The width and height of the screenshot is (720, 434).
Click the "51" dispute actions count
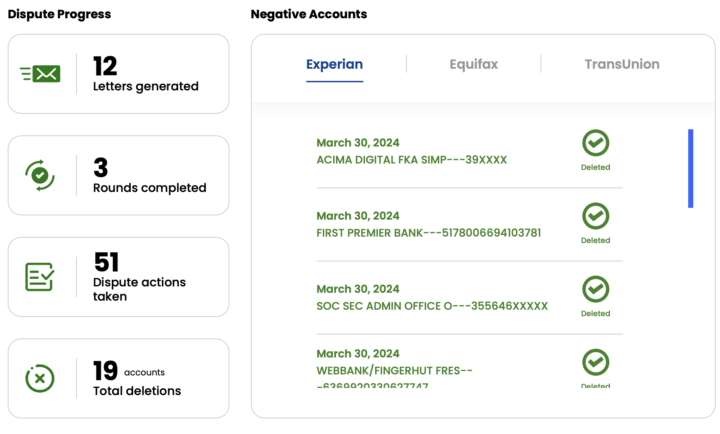pos(107,262)
